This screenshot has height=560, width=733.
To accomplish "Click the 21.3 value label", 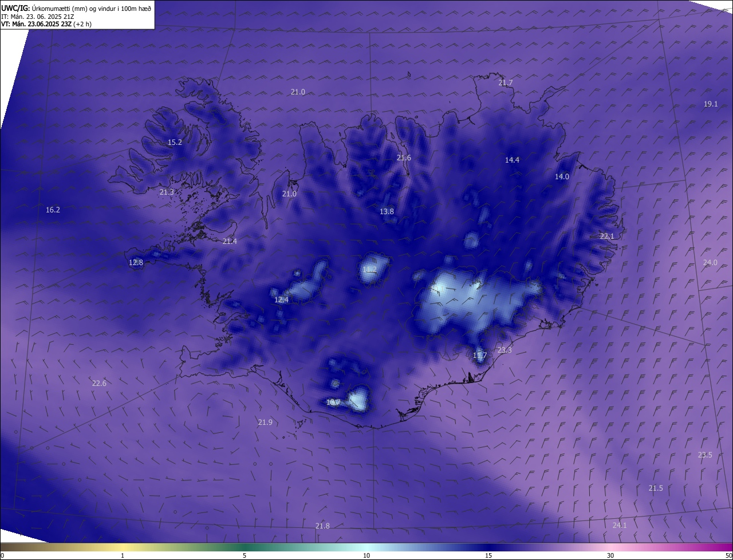I will [167, 192].
